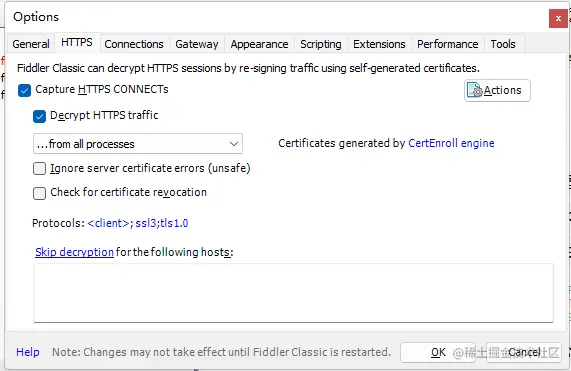Screen dimensions: 571x371
Task: Go to the Appearance tab
Action: pyautogui.click(x=259, y=44)
